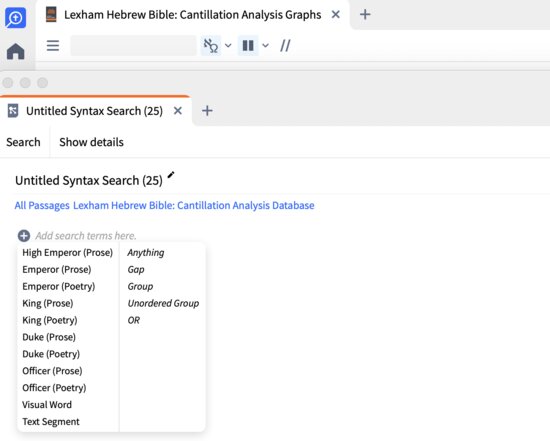550x441 pixels.
Task: Open a new tab beside Cantillation Graphs
Action: [365, 14]
